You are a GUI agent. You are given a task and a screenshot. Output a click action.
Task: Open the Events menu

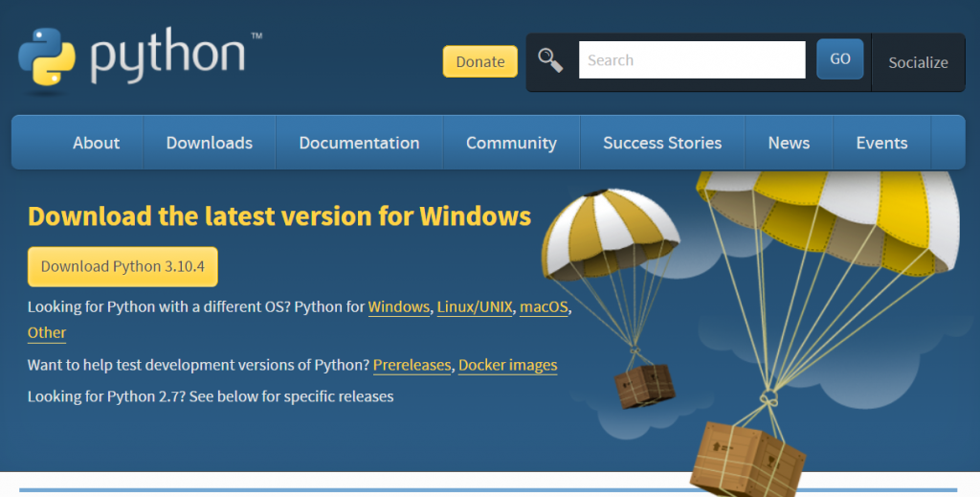click(881, 143)
